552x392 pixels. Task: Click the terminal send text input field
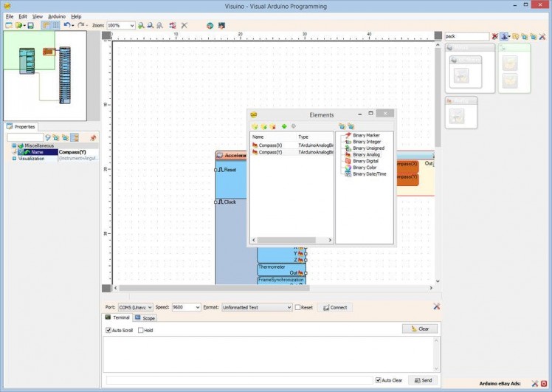tap(239, 380)
